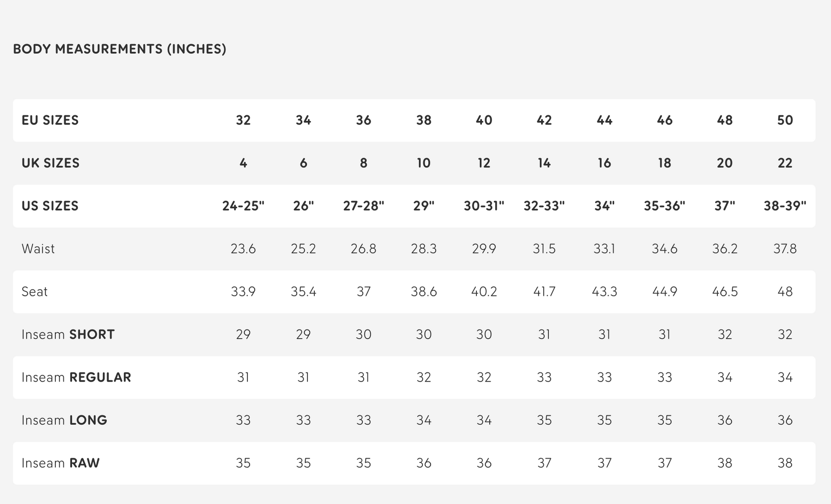The width and height of the screenshot is (831, 504).
Task: Click the UK Sizes row label
Action: point(50,163)
